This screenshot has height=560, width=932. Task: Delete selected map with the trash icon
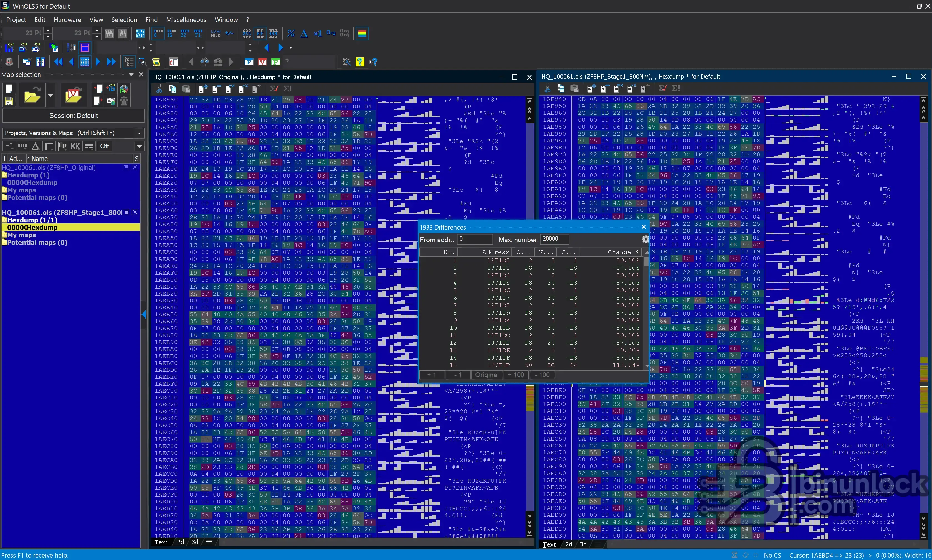pyautogui.click(x=124, y=101)
